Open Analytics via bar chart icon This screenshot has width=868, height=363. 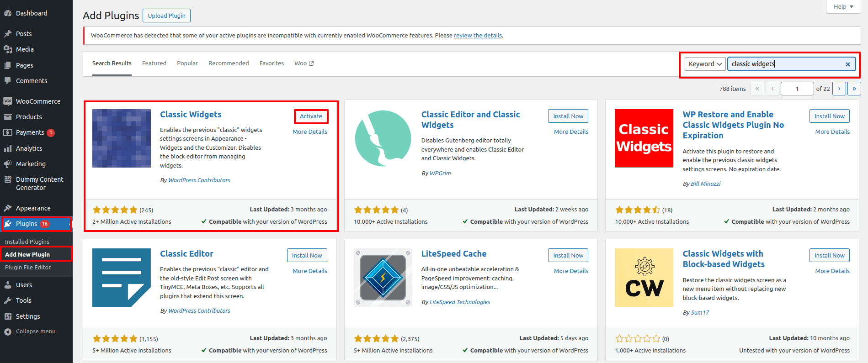click(x=8, y=148)
